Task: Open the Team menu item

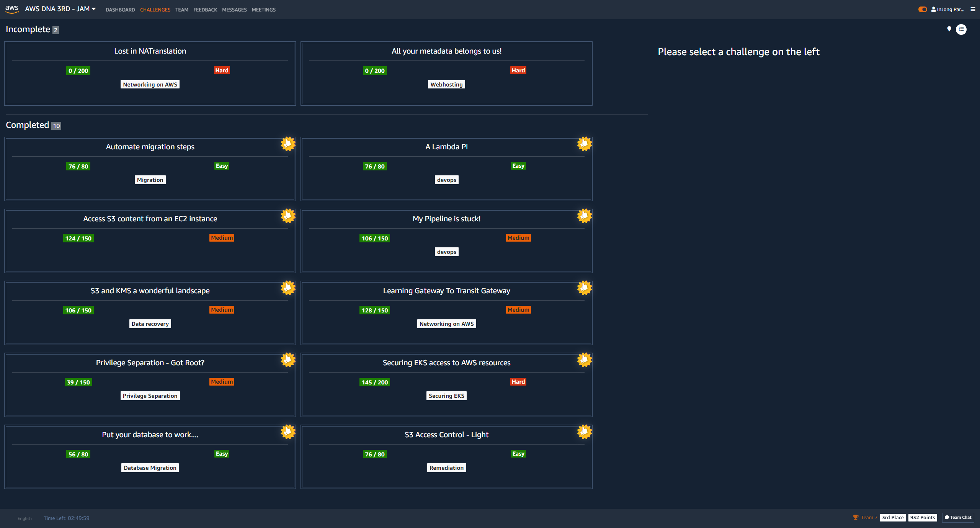Action: click(182, 10)
